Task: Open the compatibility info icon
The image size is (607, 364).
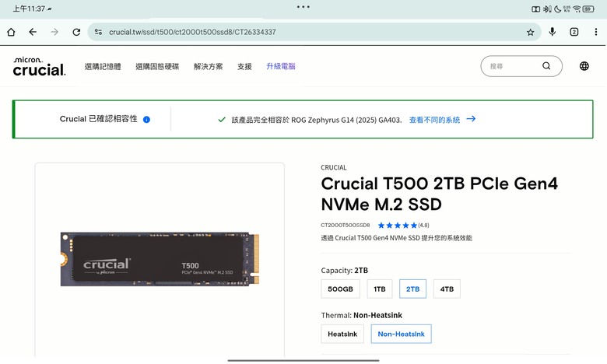Action: pyautogui.click(x=146, y=120)
